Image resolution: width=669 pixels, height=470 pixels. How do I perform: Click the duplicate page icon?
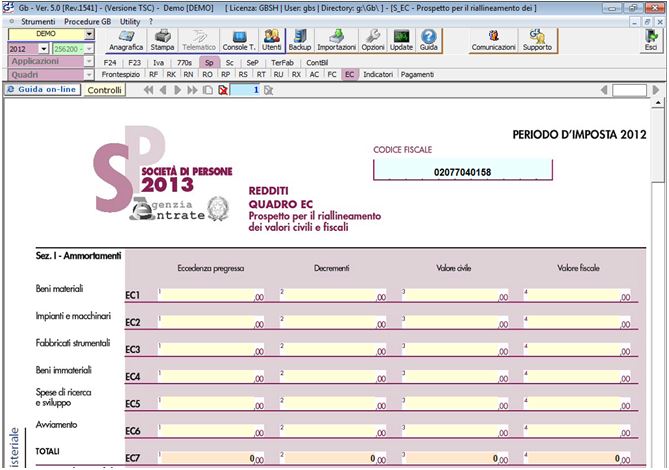point(208,90)
